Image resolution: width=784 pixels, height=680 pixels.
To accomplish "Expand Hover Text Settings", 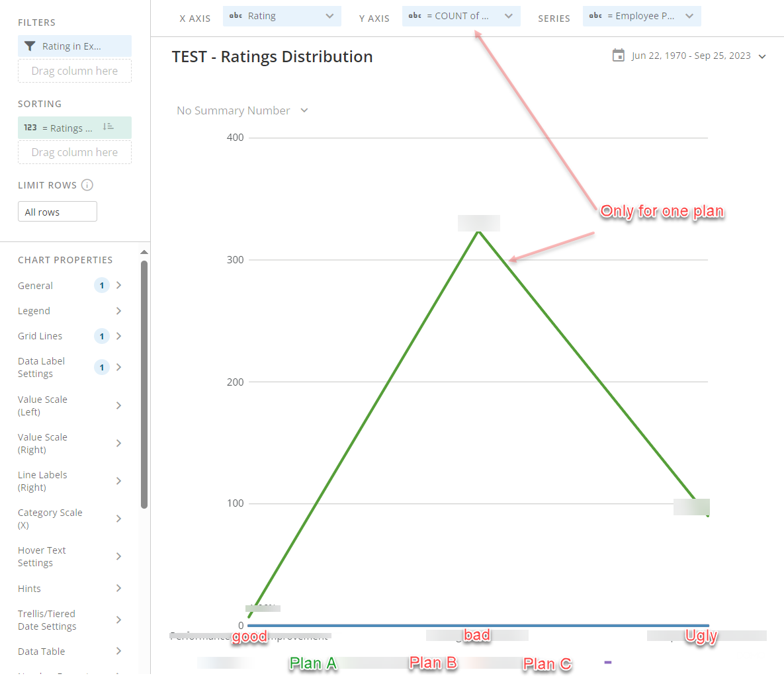I will [x=118, y=556].
